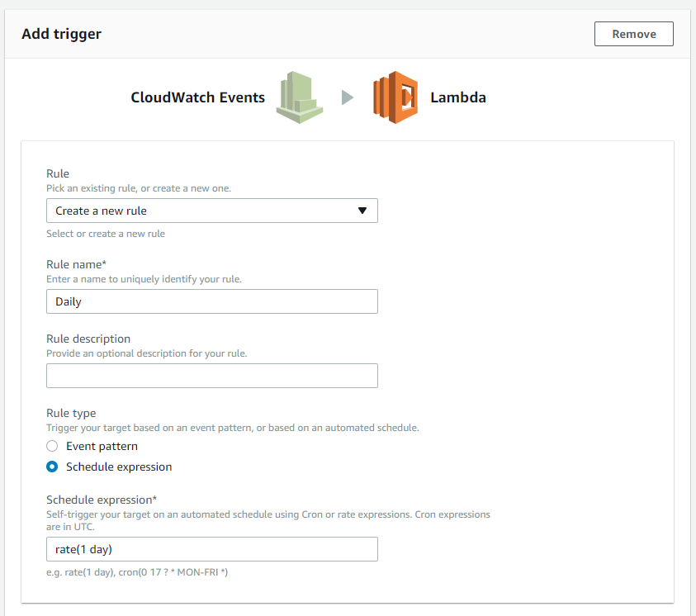Image resolution: width=696 pixels, height=616 pixels.
Task: Click the Rule name field containing Daily
Action: pos(212,301)
